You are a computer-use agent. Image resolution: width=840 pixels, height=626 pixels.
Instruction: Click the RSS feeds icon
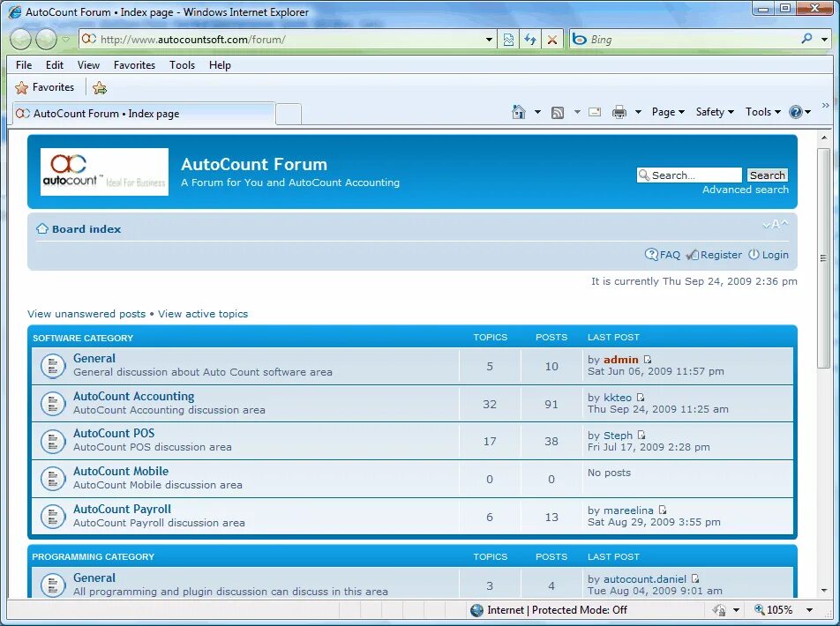(x=558, y=113)
